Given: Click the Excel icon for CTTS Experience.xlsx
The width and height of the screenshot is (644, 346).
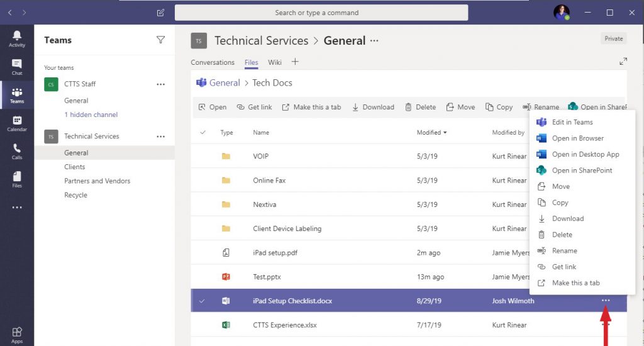Looking at the screenshot, I should tap(226, 325).
